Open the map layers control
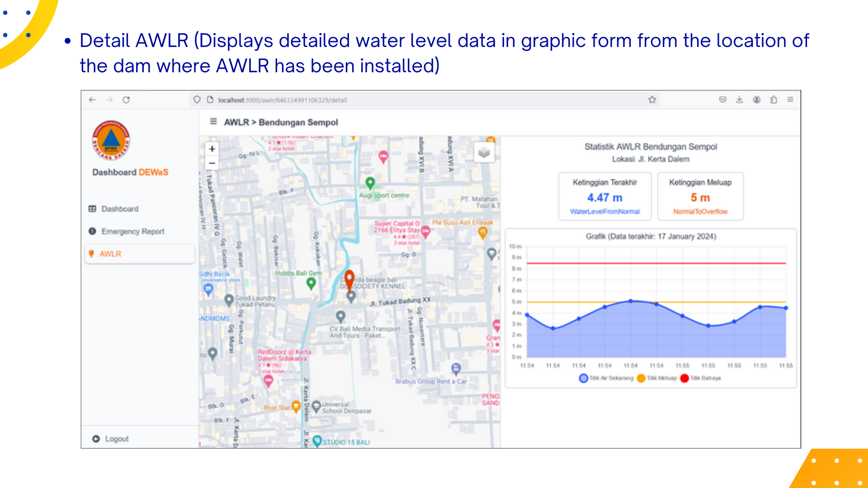 point(484,153)
